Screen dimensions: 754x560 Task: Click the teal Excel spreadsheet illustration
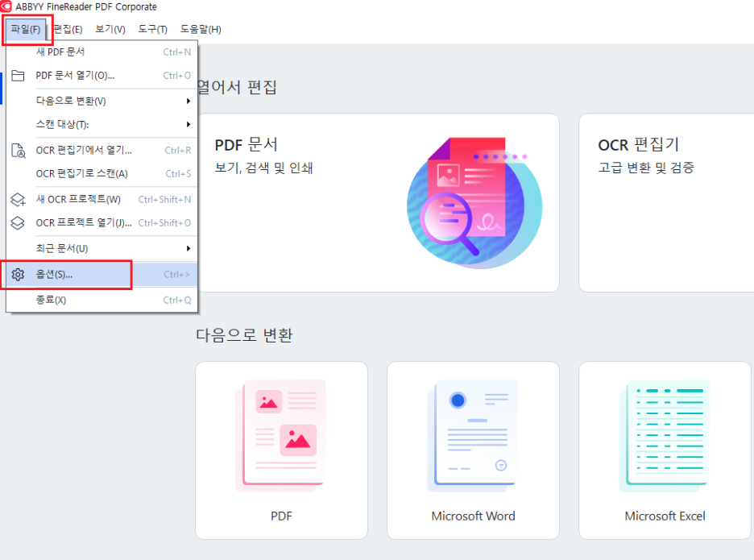click(665, 435)
